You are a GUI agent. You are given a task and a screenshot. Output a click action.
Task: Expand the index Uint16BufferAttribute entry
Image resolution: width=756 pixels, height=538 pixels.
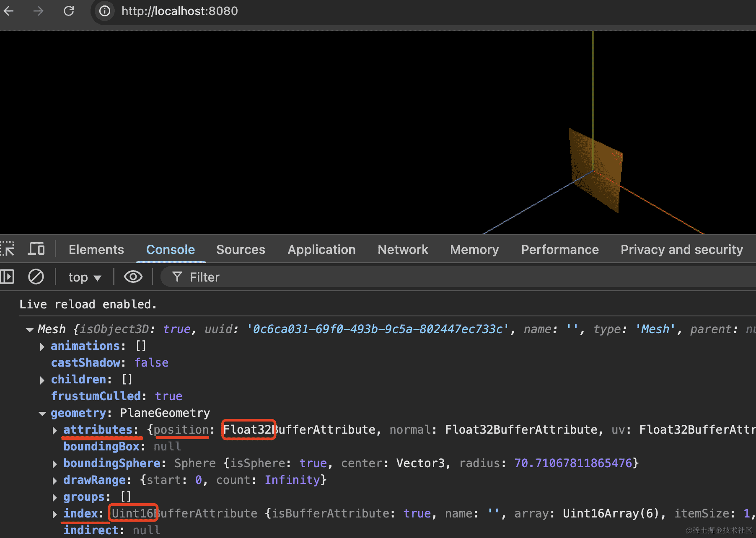coord(54,514)
